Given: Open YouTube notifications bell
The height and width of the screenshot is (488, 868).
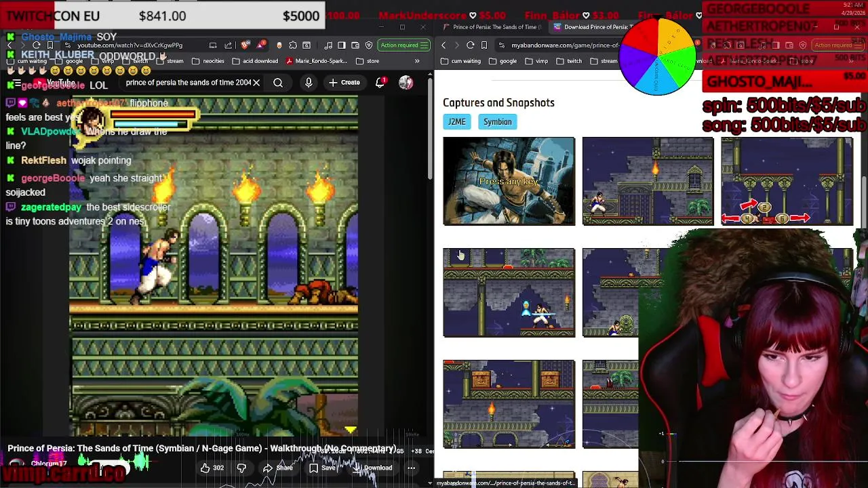Looking at the screenshot, I should tap(380, 83).
